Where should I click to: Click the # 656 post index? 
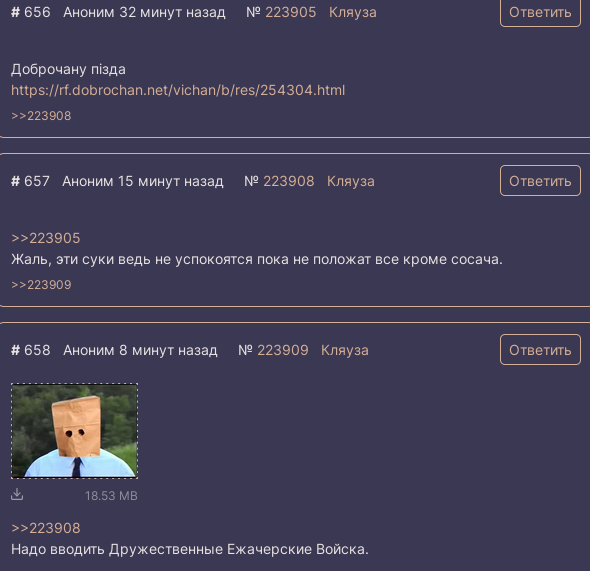coord(30,12)
